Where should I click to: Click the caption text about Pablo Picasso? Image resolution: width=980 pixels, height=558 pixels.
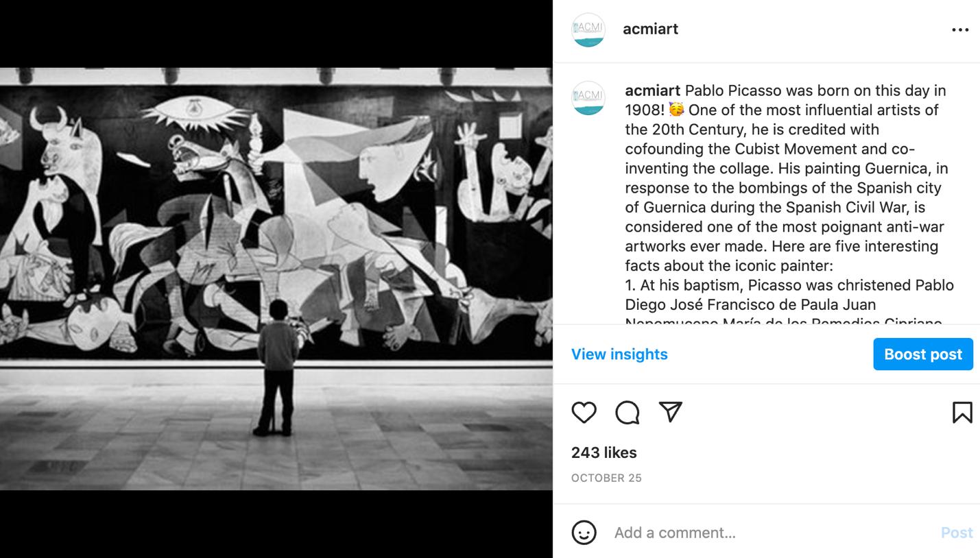789,202
